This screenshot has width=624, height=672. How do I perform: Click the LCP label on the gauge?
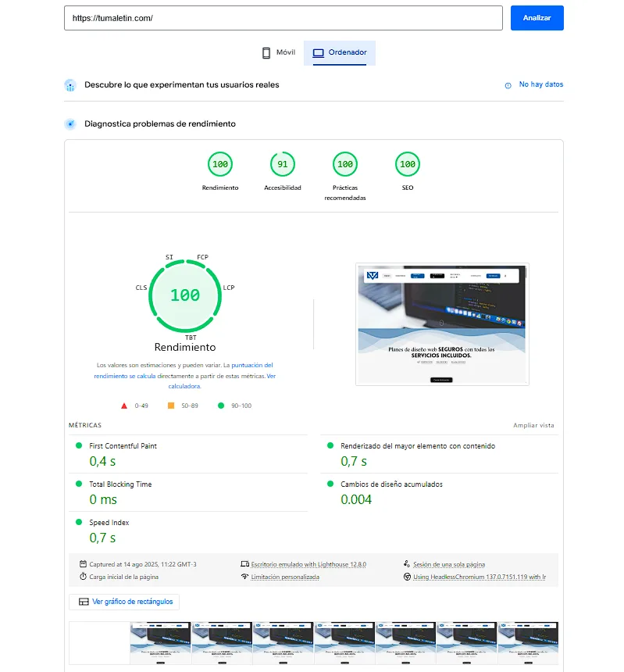click(x=229, y=288)
